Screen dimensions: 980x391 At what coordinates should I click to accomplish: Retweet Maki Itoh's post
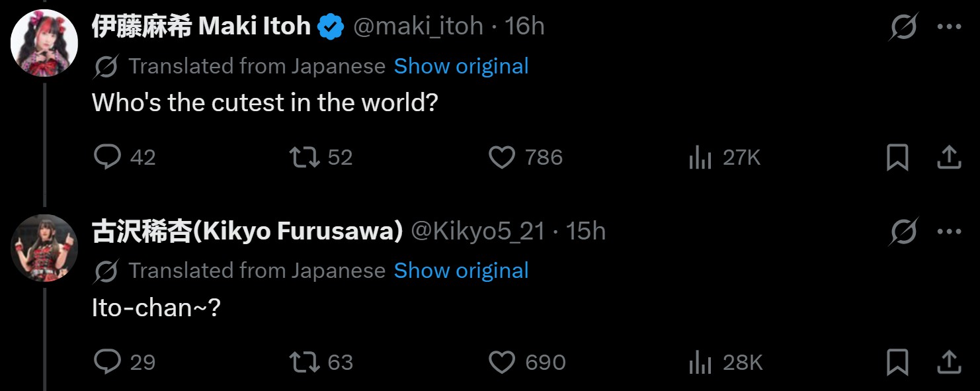coord(305,157)
